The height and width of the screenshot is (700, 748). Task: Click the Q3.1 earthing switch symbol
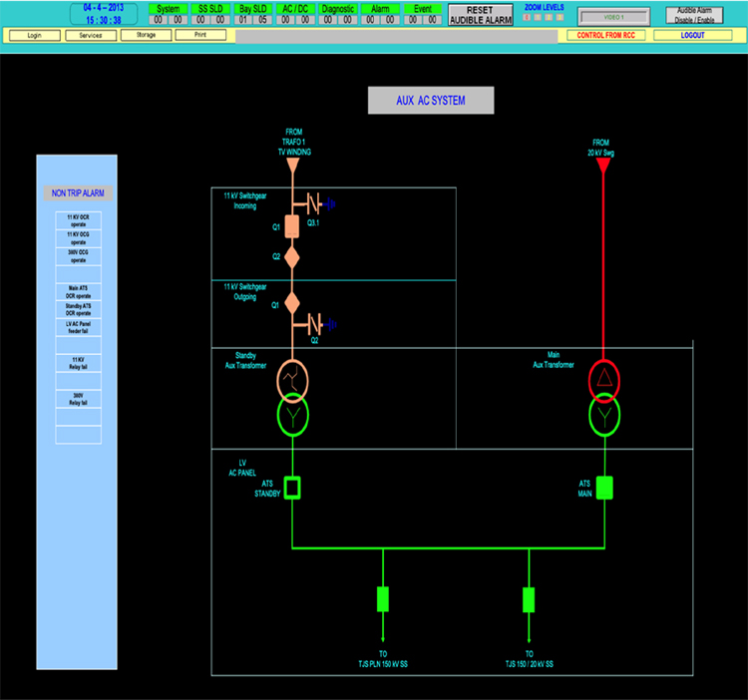tap(317, 204)
